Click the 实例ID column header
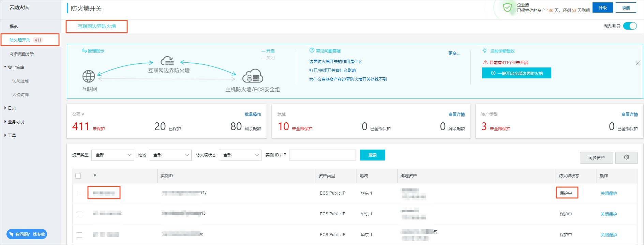Screen dimensions: 644x245 click(167, 176)
